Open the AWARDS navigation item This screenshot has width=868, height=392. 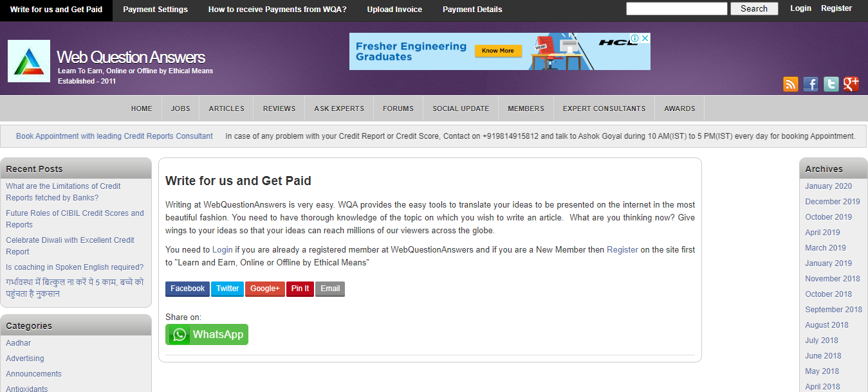(679, 109)
